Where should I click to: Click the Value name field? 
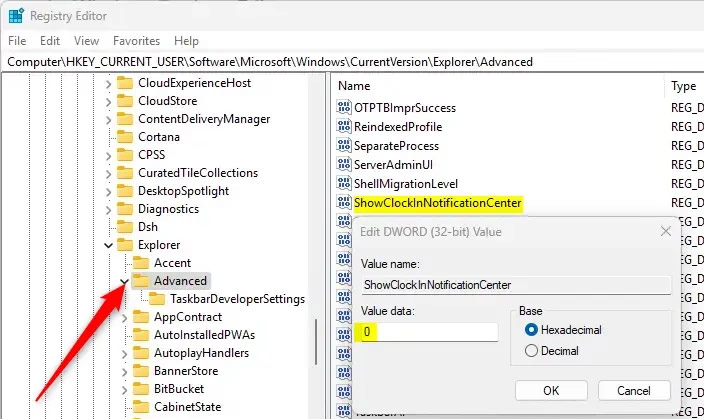pyautogui.click(x=516, y=285)
